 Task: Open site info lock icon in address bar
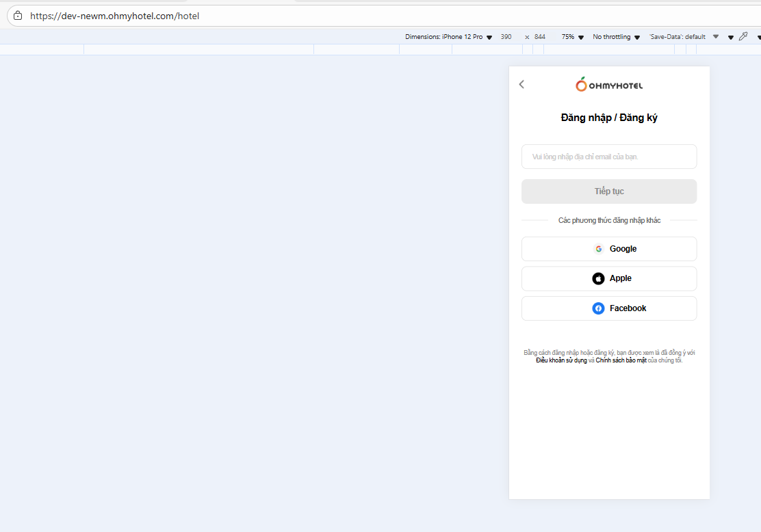pyautogui.click(x=18, y=16)
